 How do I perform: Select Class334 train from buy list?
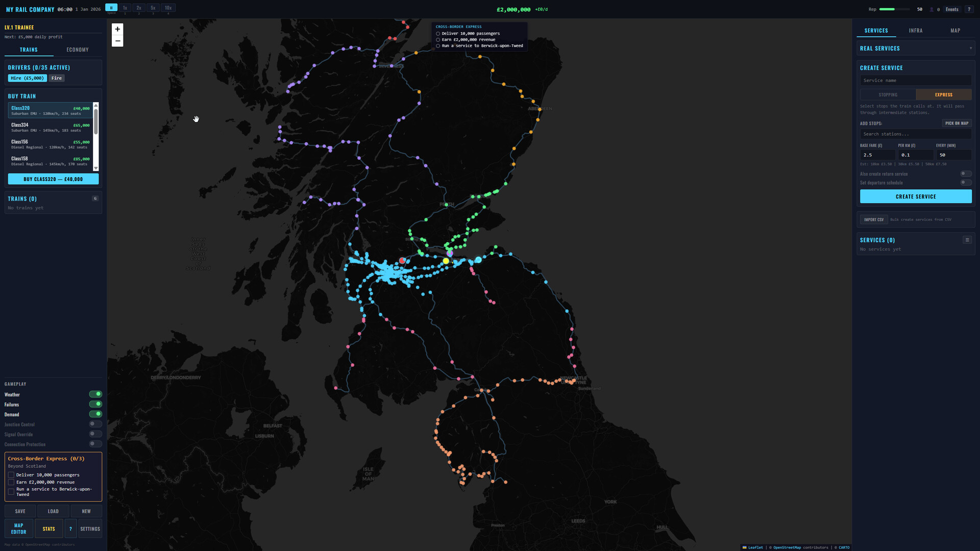(50, 127)
